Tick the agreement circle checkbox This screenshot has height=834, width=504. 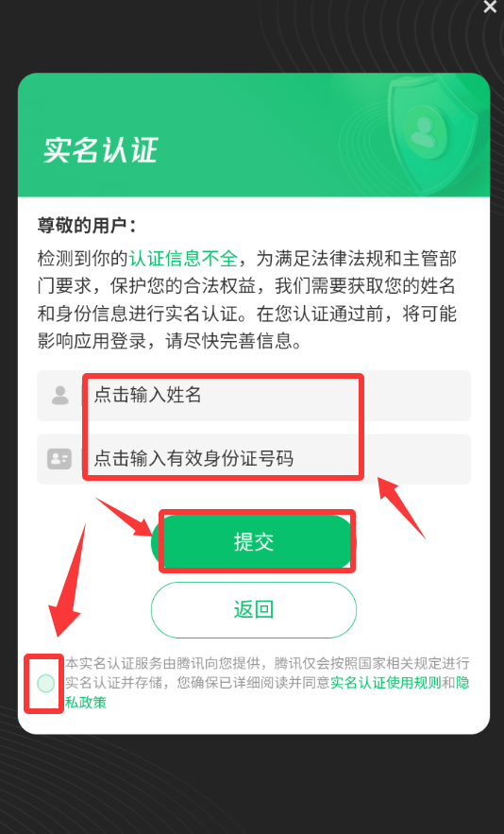pos(46,683)
